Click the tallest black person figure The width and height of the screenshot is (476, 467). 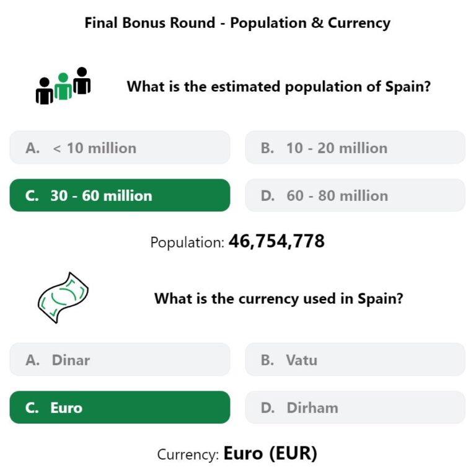tap(82, 81)
